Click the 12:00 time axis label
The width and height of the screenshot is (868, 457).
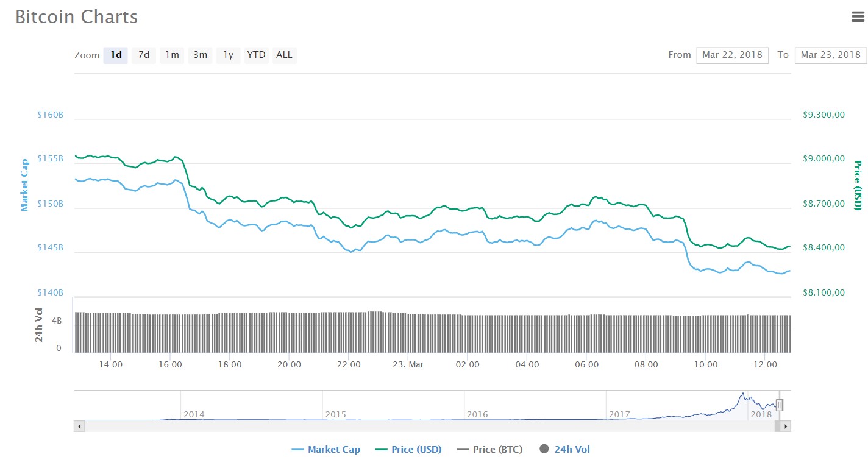pyautogui.click(x=765, y=364)
